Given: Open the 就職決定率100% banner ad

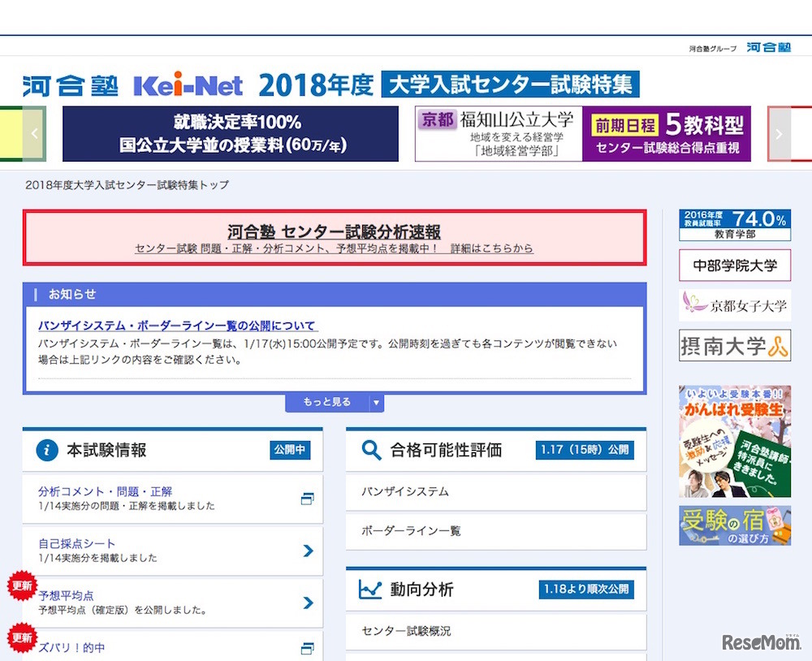Looking at the screenshot, I should point(231,134).
